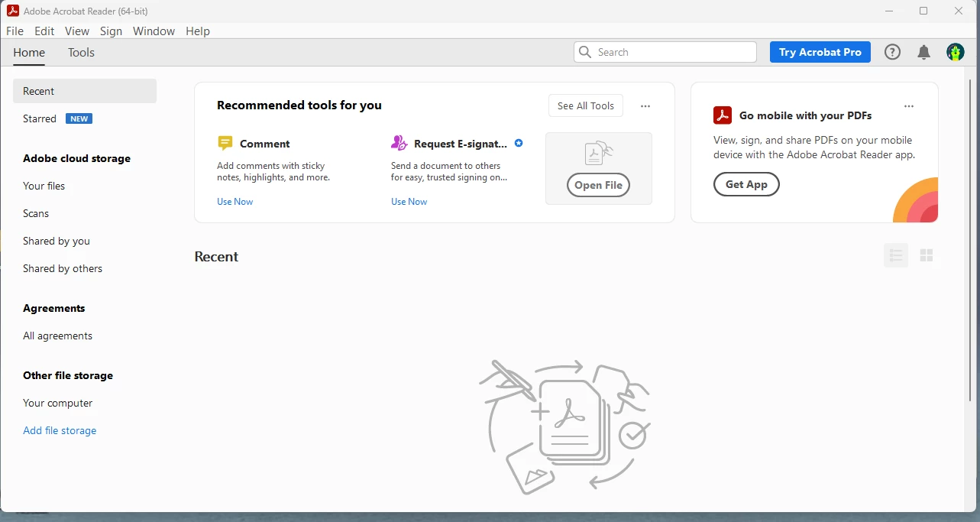
Task: Open the Window menu
Action: click(154, 31)
